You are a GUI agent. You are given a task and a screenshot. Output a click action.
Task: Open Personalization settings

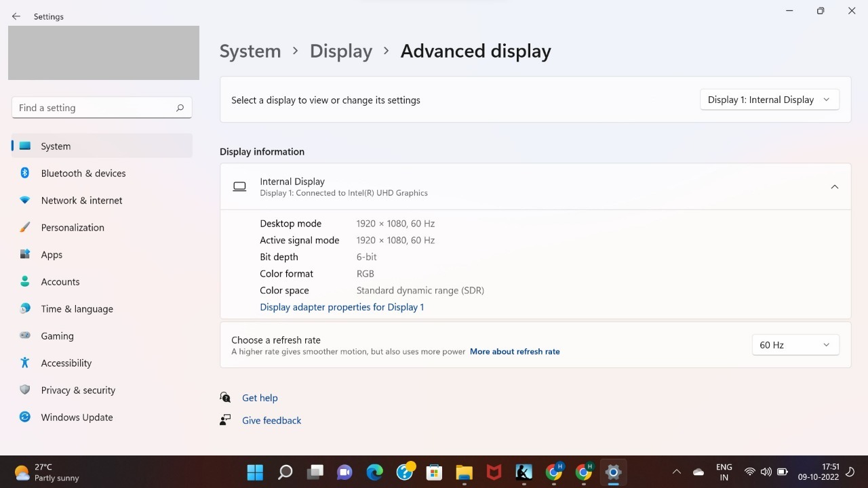coord(72,227)
